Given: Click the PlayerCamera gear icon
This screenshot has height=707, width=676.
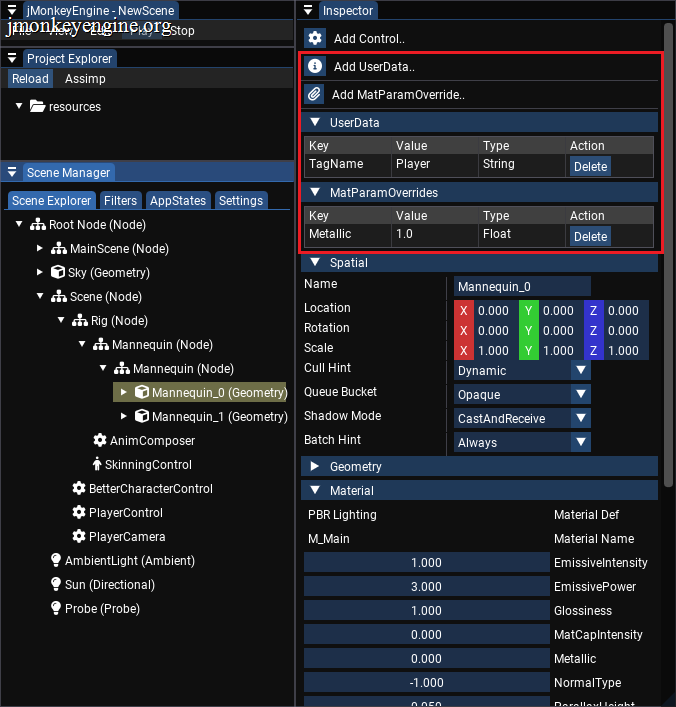Looking at the screenshot, I should click(79, 536).
